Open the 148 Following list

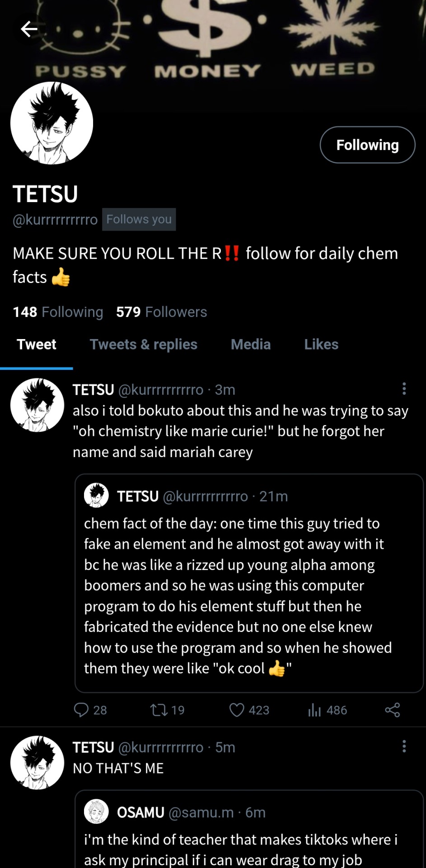[58, 312]
